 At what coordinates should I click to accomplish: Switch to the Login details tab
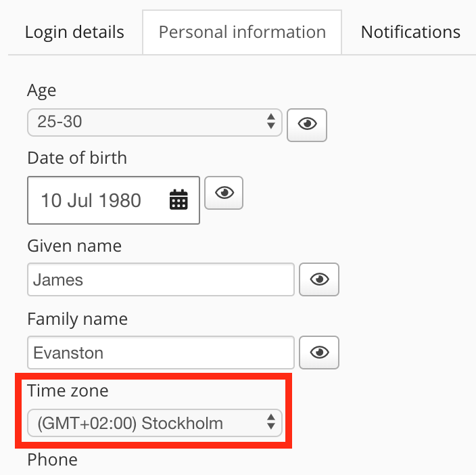(74, 32)
